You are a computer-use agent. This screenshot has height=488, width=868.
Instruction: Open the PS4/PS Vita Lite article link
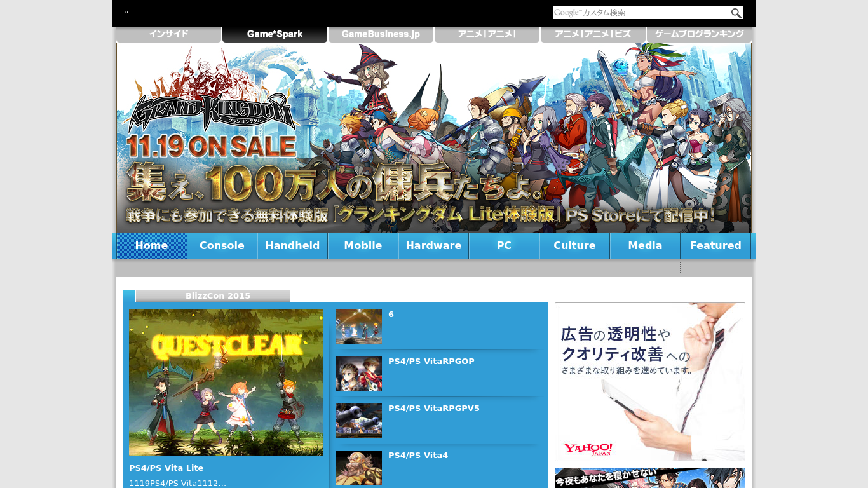[166, 468]
